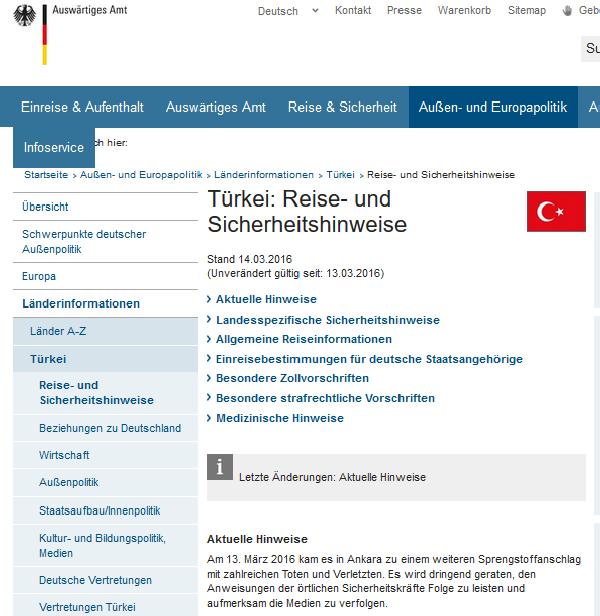Viewport: 600px width, 616px height.
Task: Select Türkei in the sidebar
Action: coord(105,359)
